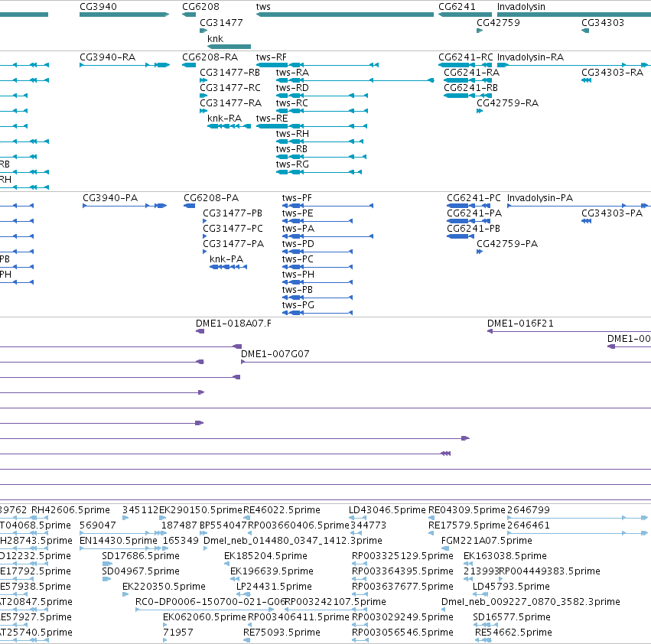Select EST RH42606.5prime

[70, 510]
